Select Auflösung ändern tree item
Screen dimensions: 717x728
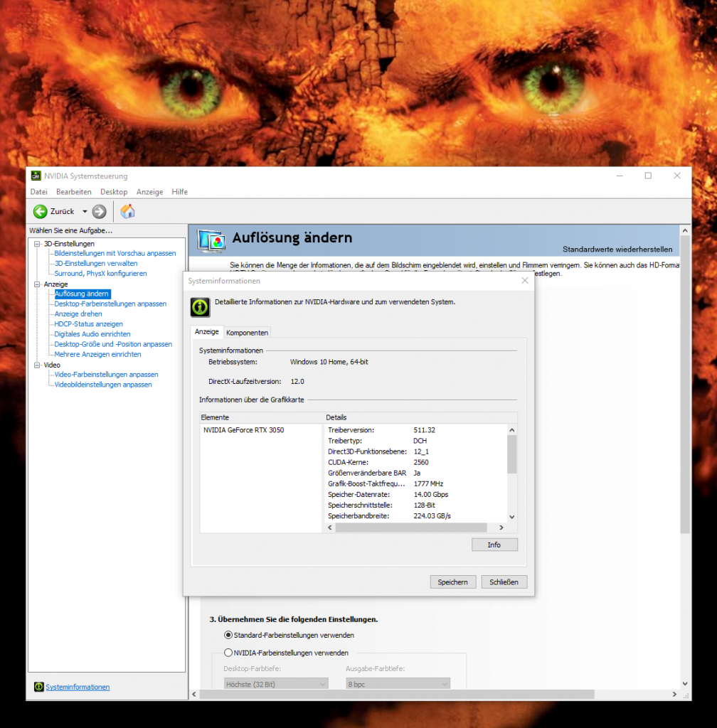82,294
